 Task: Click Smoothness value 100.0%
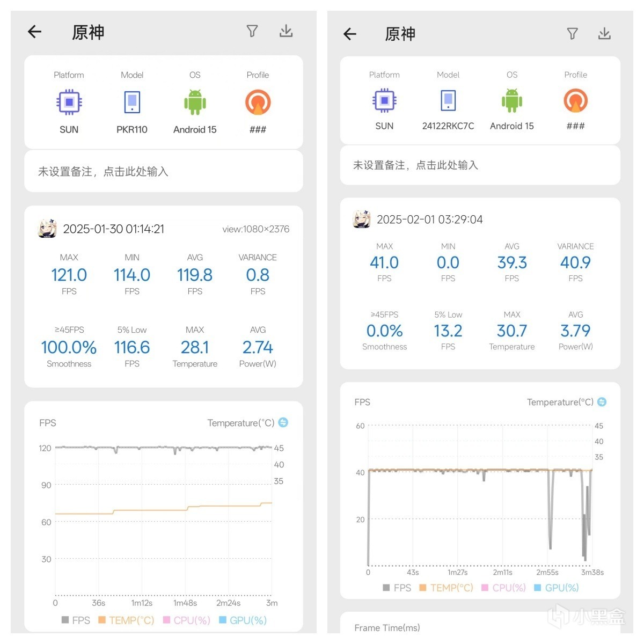click(x=69, y=347)
